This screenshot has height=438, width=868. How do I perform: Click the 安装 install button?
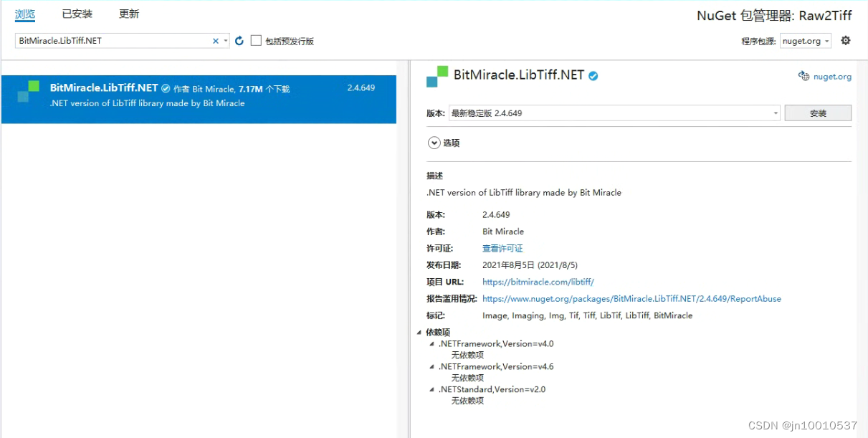pyautogui.click(x=818, y=113)
